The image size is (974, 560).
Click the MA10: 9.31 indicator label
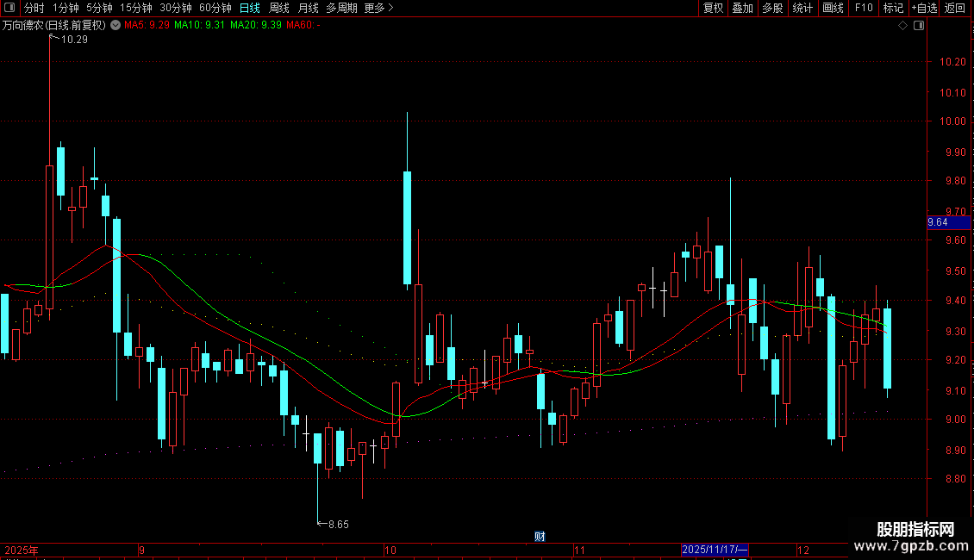click(x=199, y=25)
